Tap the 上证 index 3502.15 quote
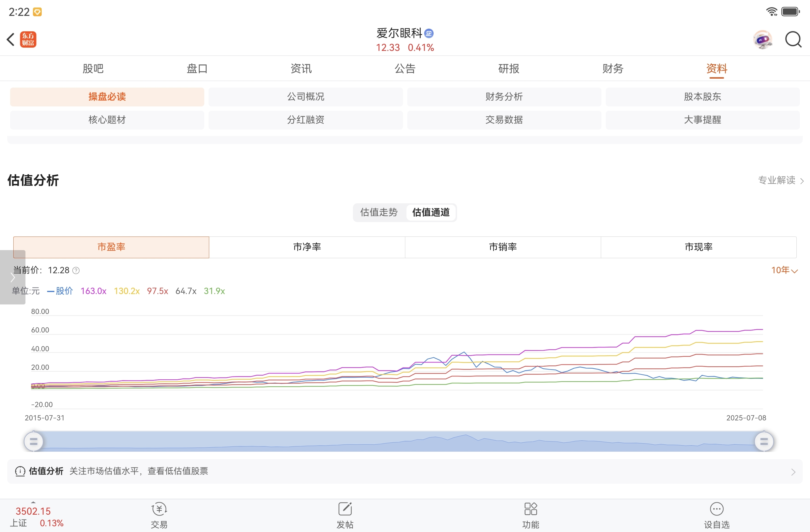 (x=37, y=517)
